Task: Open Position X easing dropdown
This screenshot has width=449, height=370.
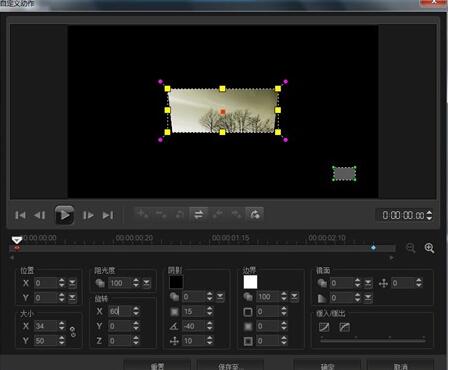Action: click(x=72, y=283)
